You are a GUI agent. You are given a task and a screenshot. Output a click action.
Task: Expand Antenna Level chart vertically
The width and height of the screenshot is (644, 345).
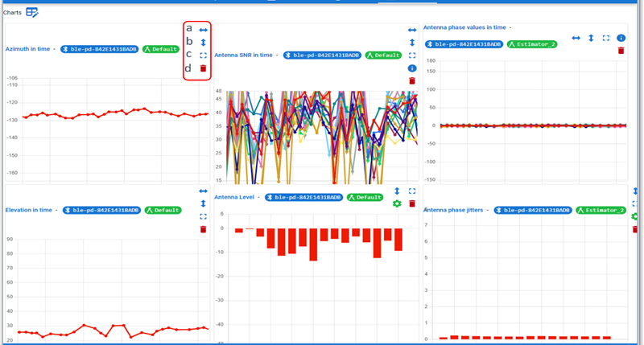tap(397, 191)
